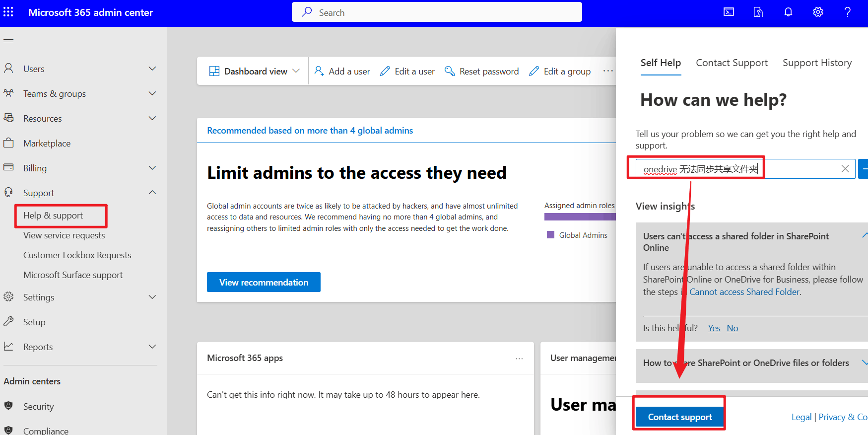Expand the Billing chevron

coord(152,168)
